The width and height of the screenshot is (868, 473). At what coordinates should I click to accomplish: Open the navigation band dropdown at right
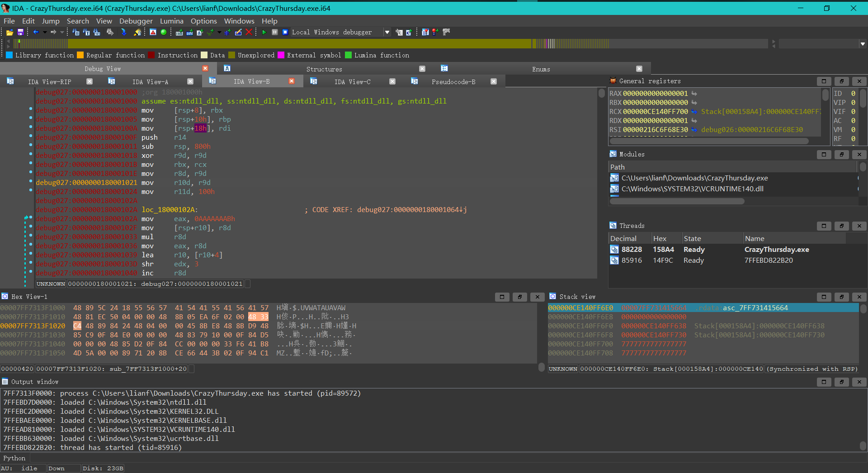[x=863, y=44]
